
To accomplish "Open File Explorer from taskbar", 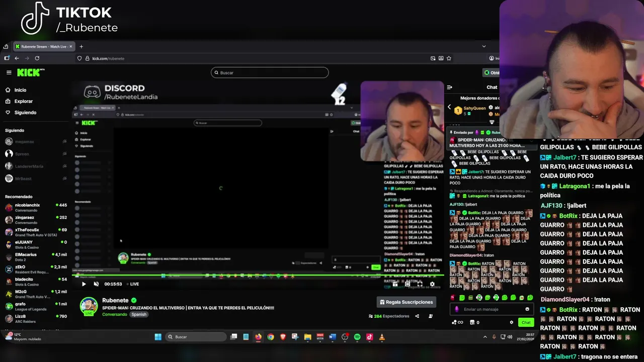I will point(307,337).
